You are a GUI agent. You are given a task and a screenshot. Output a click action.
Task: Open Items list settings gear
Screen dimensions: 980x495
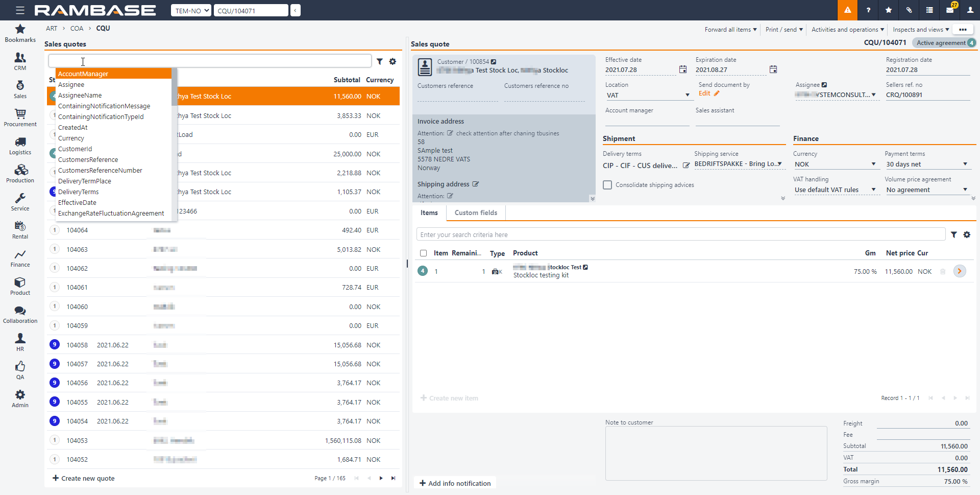pos(967,234)
